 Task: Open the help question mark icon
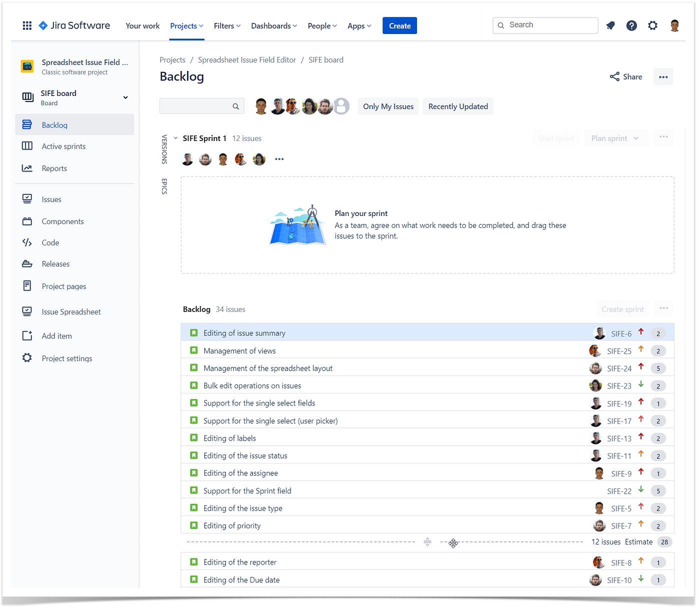pyautogui.click(x=631, y=25)
